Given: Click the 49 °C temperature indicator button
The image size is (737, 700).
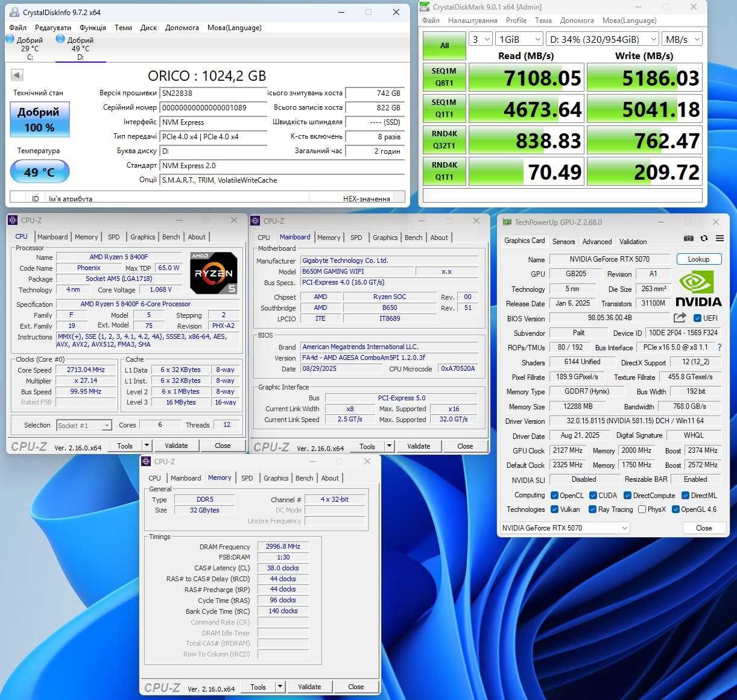Looking at the screenshot, I should coord(39,172).
